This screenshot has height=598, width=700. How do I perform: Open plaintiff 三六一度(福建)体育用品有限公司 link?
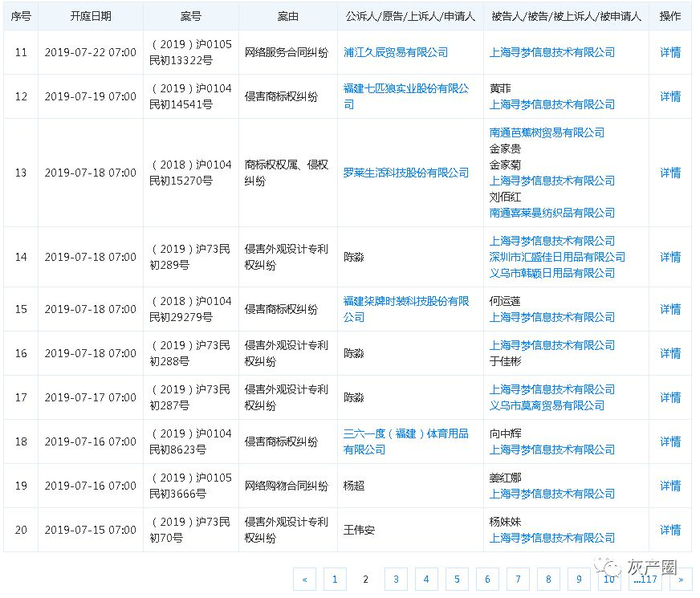[x=406, y=442]
